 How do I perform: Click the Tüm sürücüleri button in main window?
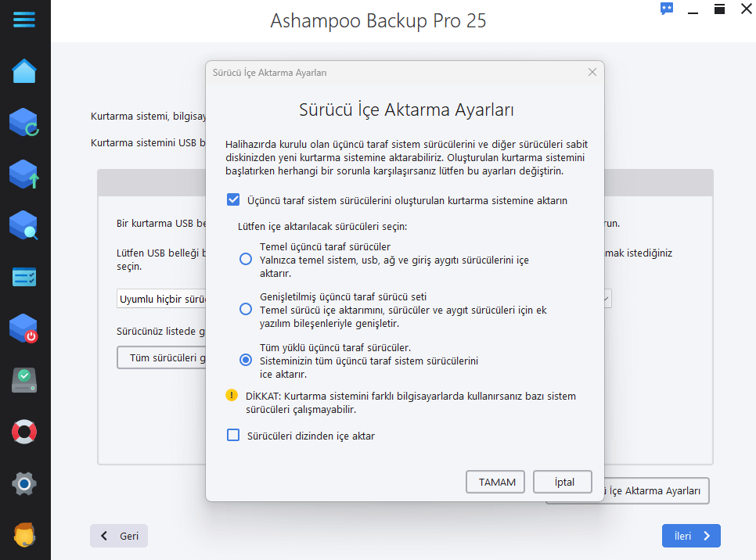tap(161, 357)
